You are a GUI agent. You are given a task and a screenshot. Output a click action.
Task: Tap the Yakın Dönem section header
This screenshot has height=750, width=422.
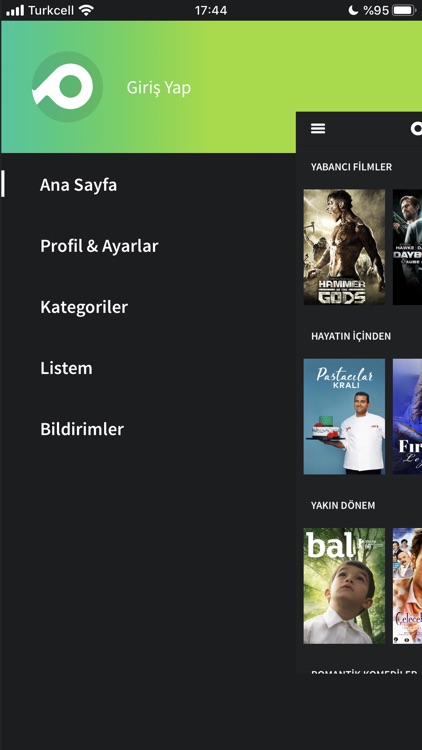coord(343,506)
